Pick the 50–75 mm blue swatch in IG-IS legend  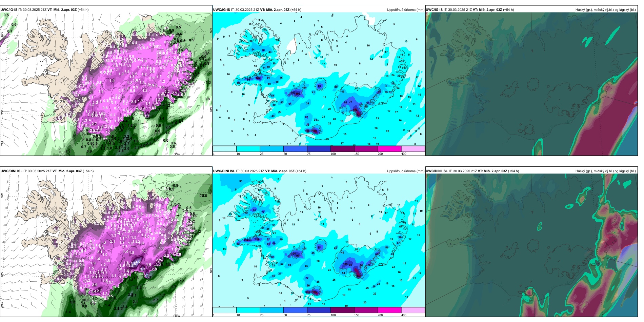click(x=295, y=149)
